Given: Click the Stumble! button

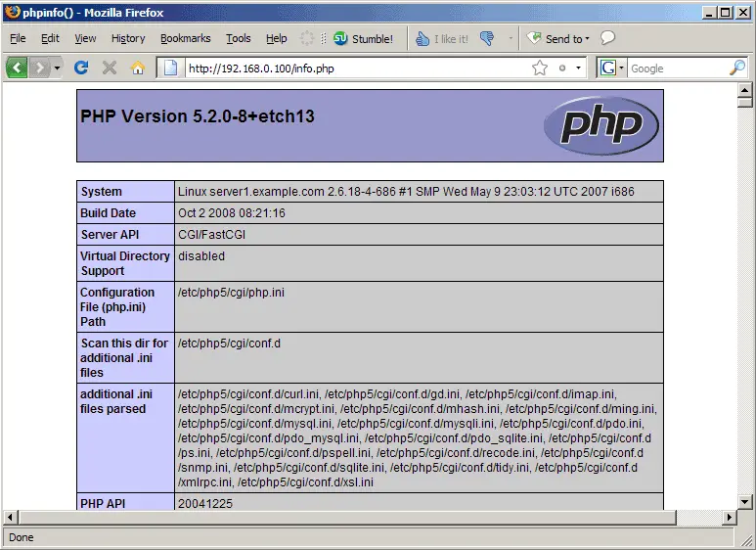Looking at the screenshot, I should [x=364, y=38].
